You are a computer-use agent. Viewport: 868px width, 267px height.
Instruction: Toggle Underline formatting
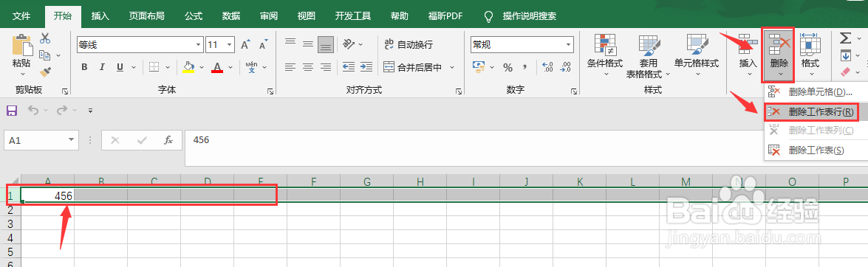120,67
